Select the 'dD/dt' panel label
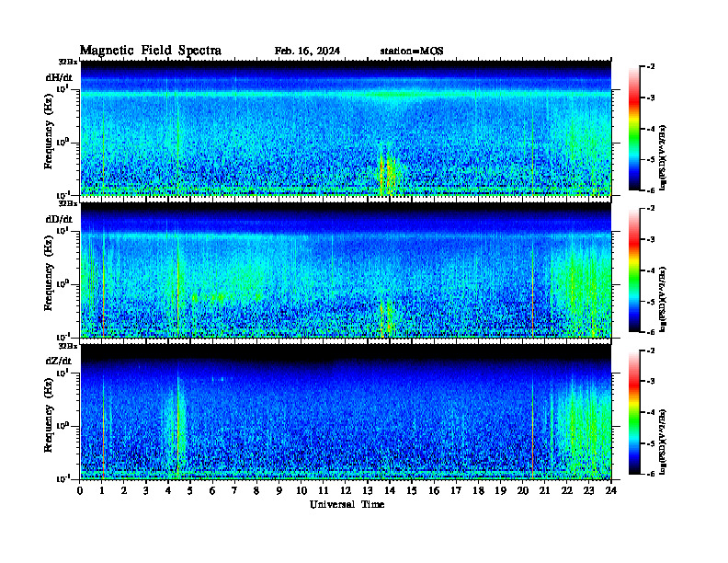This screenshot has width=728, height=563. click(x=59, y=219)
